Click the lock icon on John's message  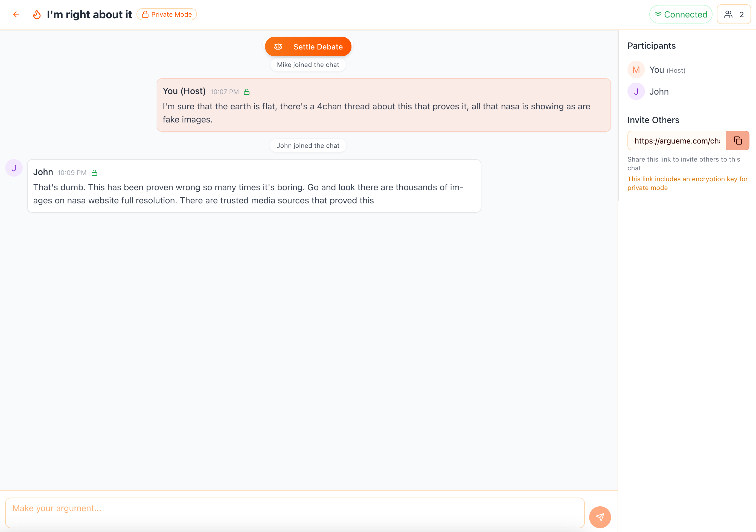pos(94,173)
